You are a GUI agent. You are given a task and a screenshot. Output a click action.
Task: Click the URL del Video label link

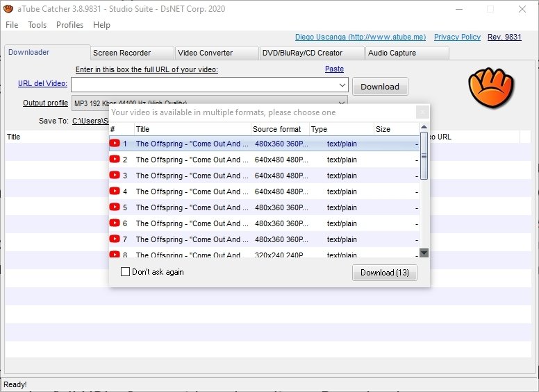(42, 83)
